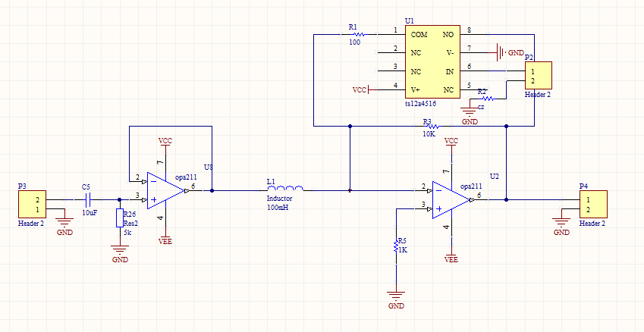Image resolution: width=644 pixels, height=332 pixels.
Task: Click the P2 designator text
Action: click(529, 57)
